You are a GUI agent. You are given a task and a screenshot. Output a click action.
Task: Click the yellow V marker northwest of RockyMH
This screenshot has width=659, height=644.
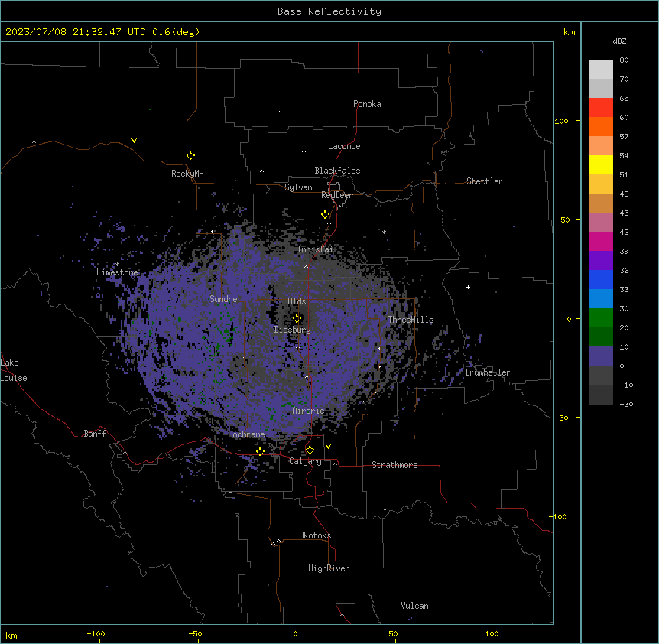pyautogui.click(x=134, y=141)
